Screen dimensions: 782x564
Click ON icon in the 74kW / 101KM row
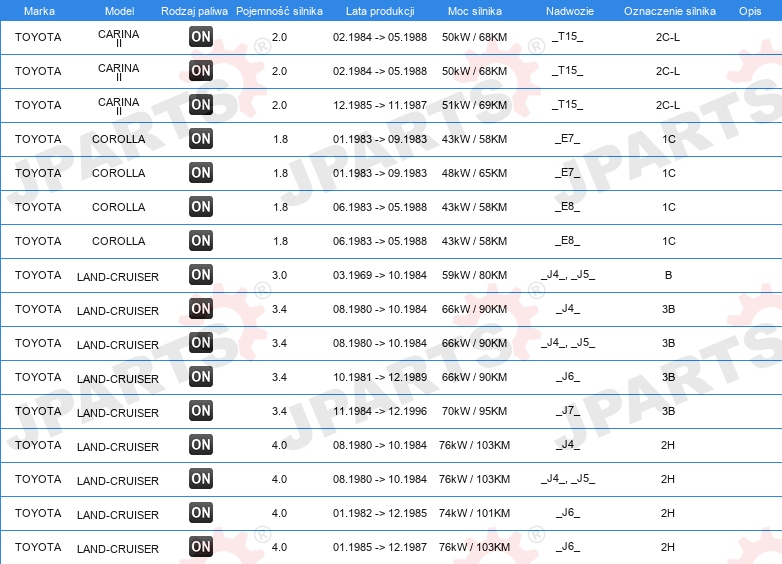201,513
